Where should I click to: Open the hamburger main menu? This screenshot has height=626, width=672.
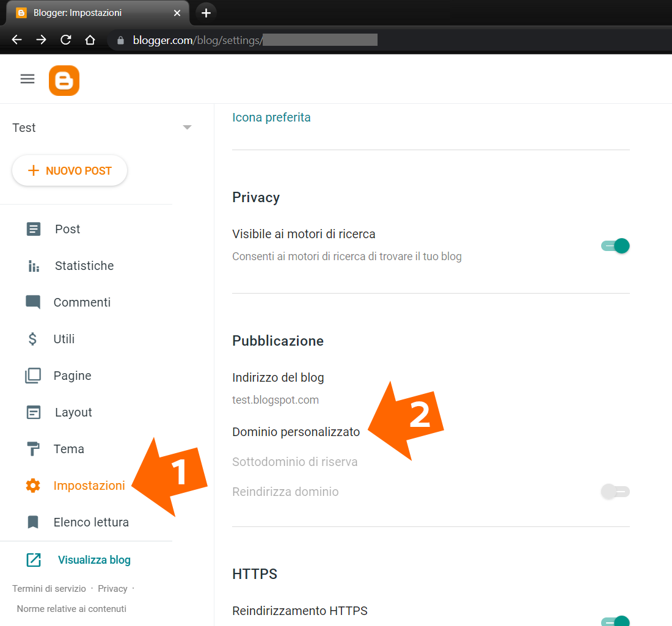(x=27, y=79)
